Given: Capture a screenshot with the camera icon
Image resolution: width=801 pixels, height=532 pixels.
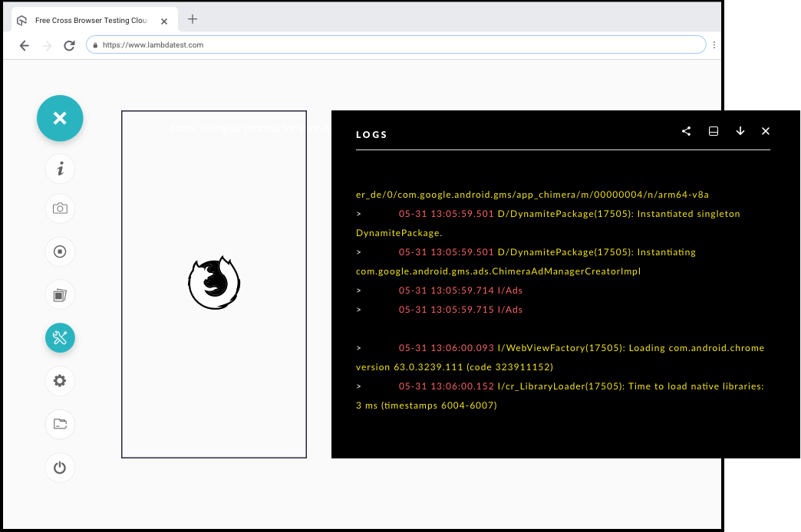Looking at the screenshot, I should click(x=60, y=209).
